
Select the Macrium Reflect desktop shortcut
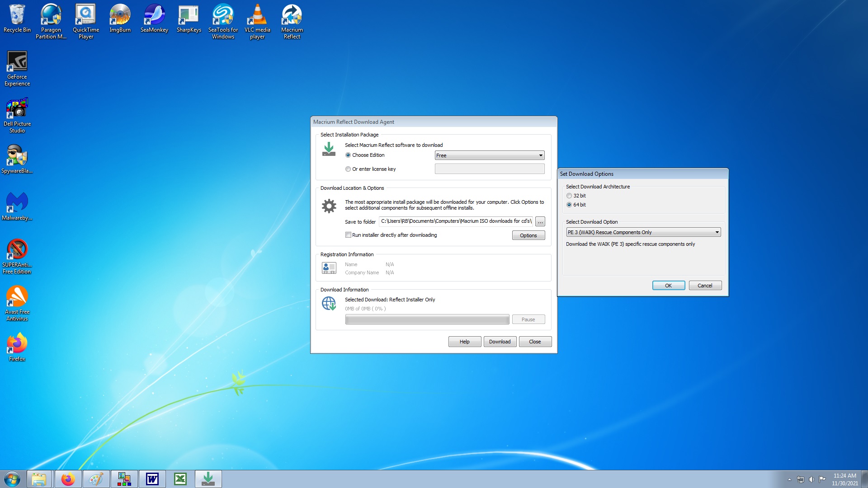click(292, 22)
